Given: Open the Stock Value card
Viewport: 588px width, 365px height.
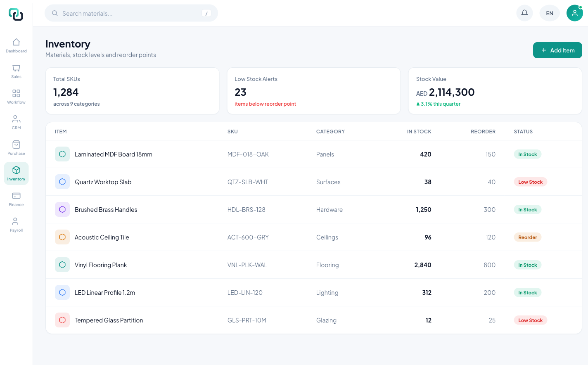Looking at the screenshot, I should pyautogui.click(x=495, y=91).
